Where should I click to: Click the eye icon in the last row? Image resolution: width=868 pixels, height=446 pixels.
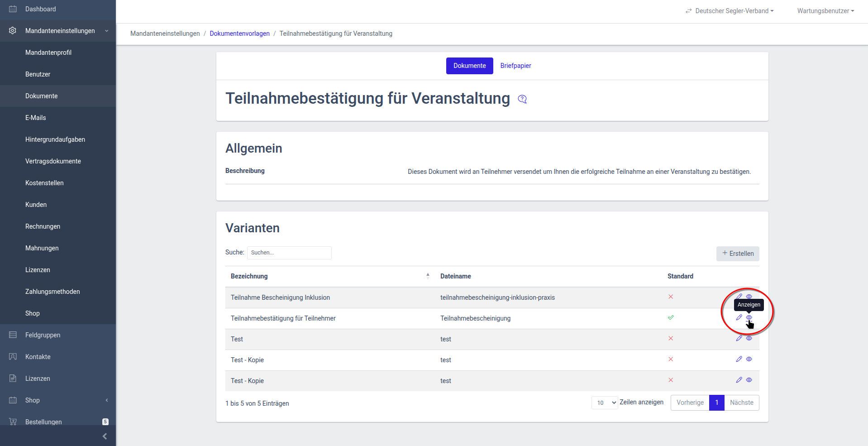coord(749,380)
